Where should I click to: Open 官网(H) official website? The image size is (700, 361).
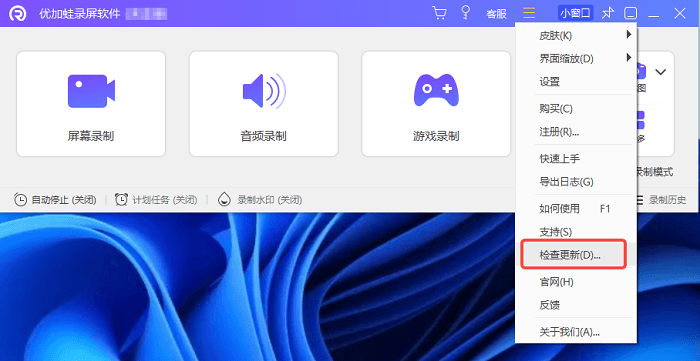pos(576,282)
